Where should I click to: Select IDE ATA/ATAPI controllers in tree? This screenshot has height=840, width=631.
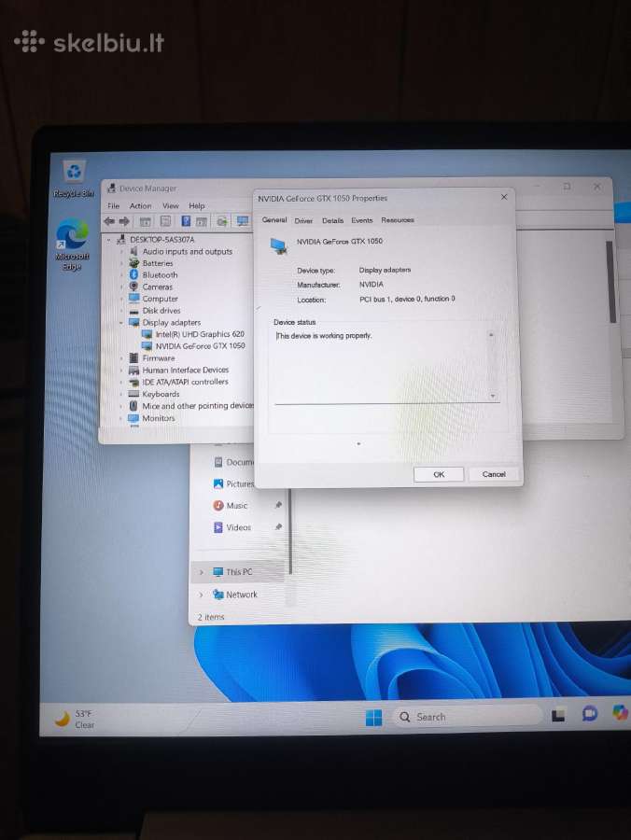pos(179,382)
